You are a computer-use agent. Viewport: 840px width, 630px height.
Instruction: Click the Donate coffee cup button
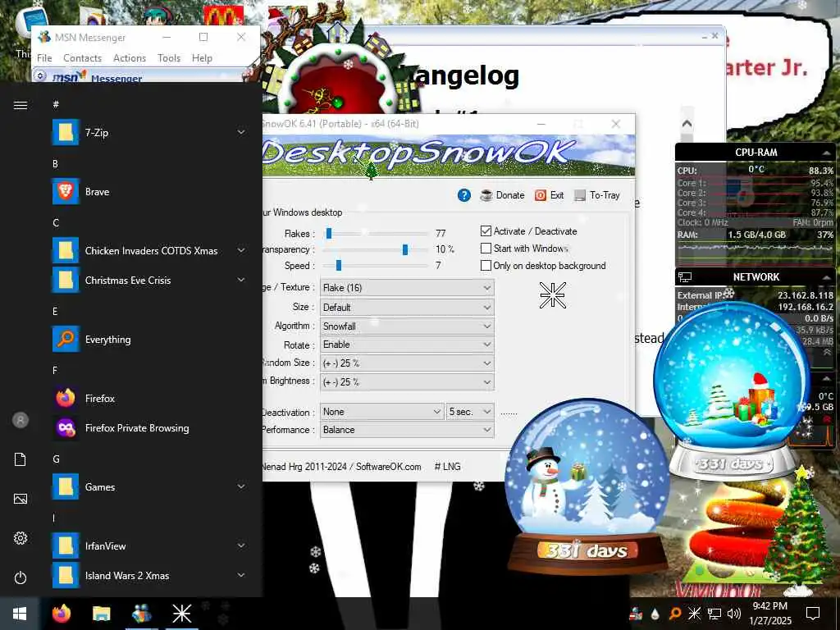tap(502, 195)
